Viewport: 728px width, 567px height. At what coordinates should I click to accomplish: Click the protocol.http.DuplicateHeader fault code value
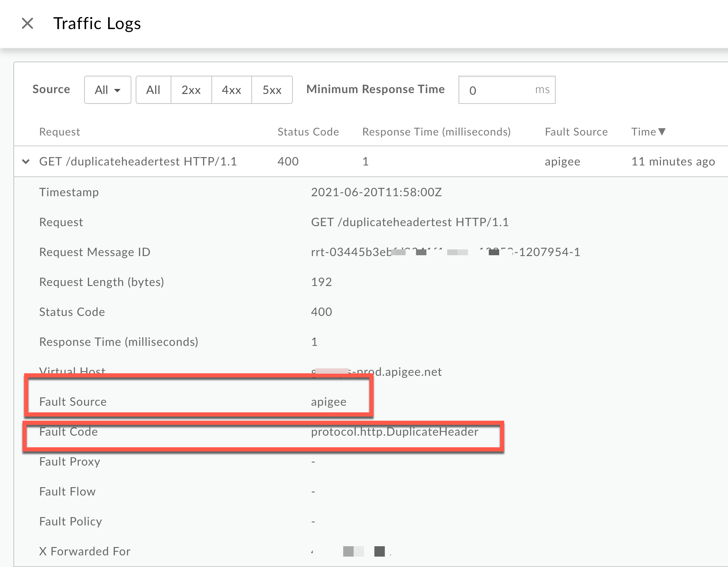click(394, 431)
